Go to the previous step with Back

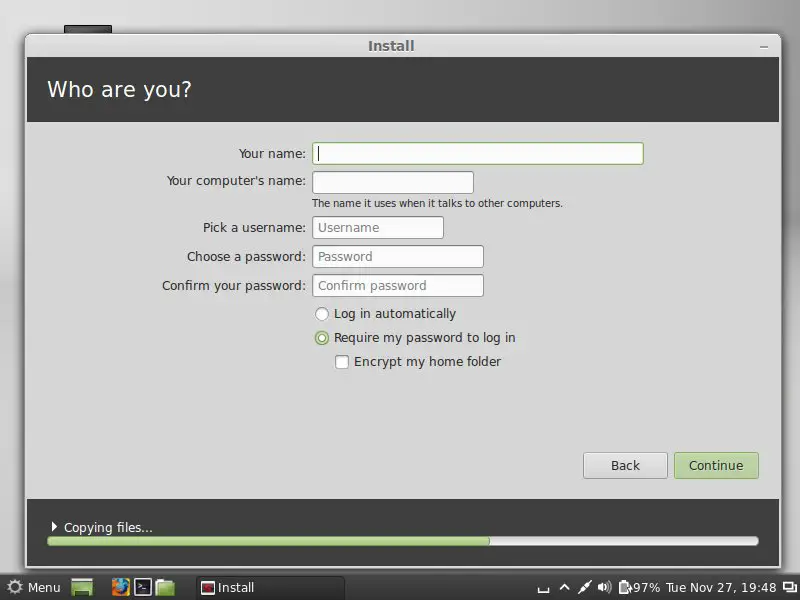tap(625, 465)
